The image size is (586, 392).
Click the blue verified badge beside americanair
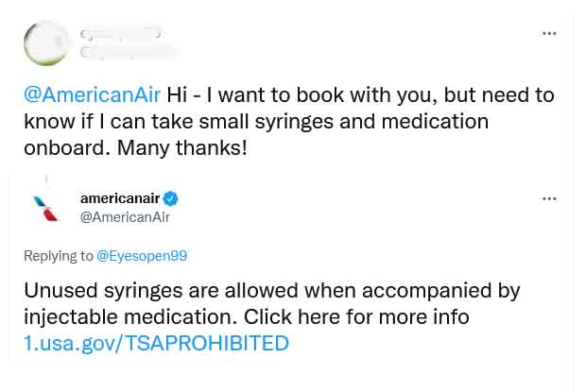click(170, 198)
